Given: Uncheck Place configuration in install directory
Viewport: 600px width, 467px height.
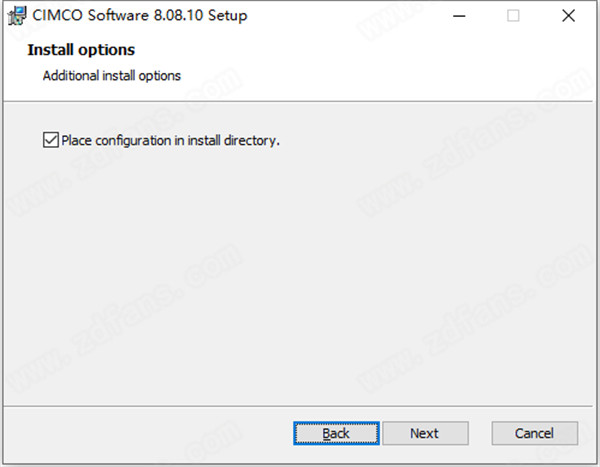Looking at the screenshot, I should (51, 140).
